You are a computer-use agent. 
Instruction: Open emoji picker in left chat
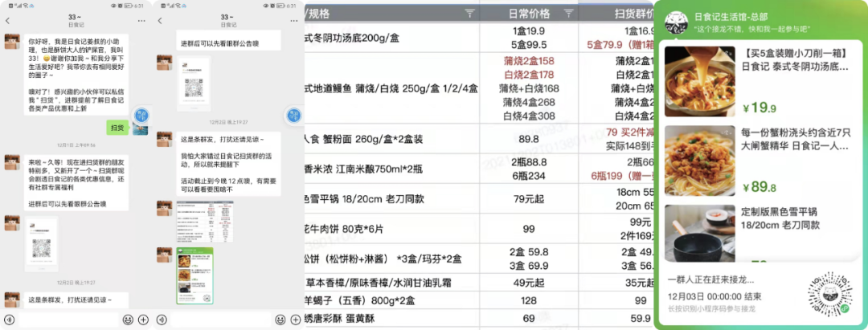click(127, 320)
